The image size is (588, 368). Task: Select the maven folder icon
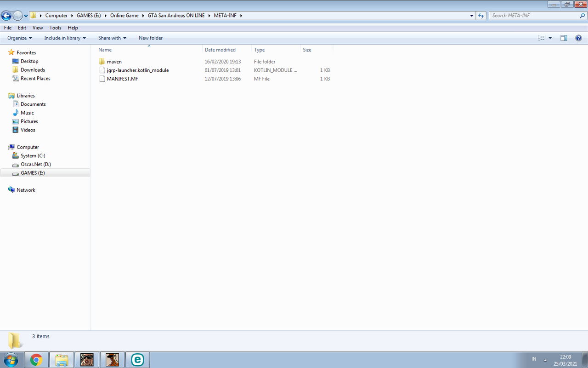coord(102,62)
